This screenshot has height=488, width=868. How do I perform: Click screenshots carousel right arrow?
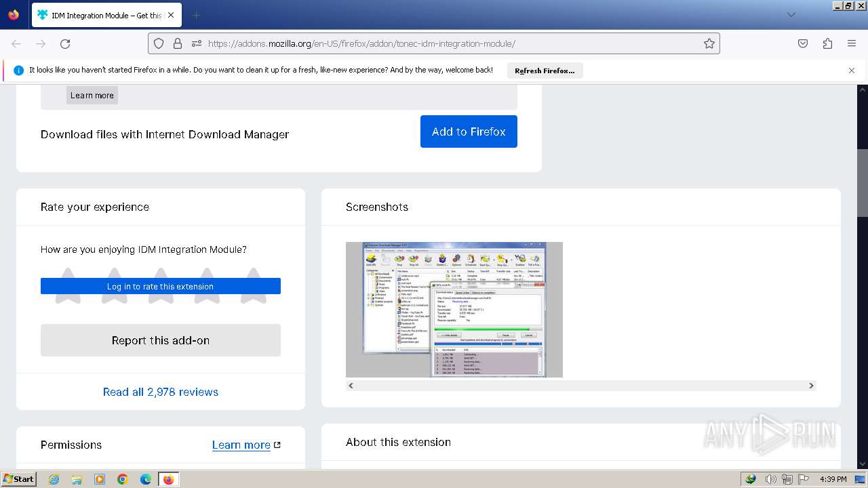[x=811, y=386]
